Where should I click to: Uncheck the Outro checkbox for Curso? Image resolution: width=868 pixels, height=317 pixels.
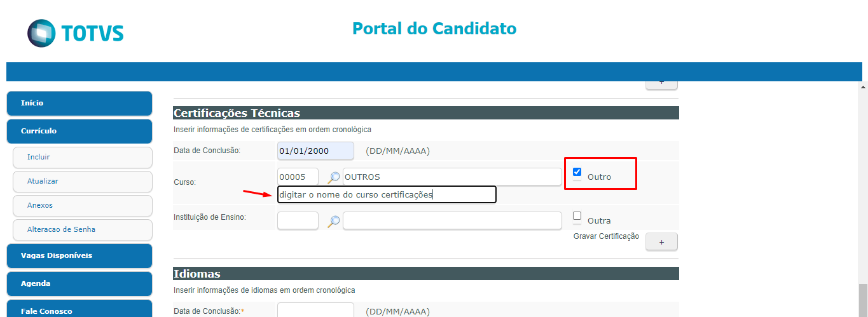point(577,172)
